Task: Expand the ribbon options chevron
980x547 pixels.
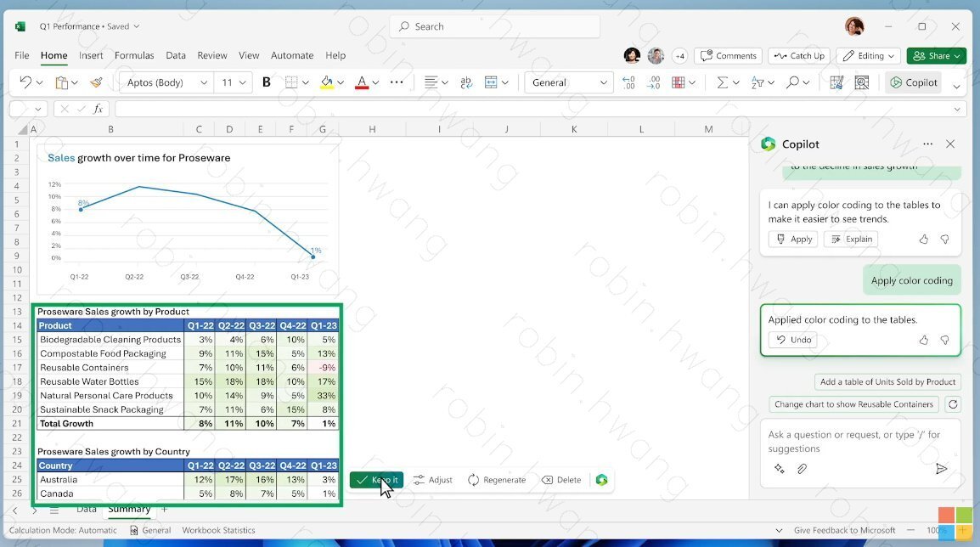Action: [956, 87]
